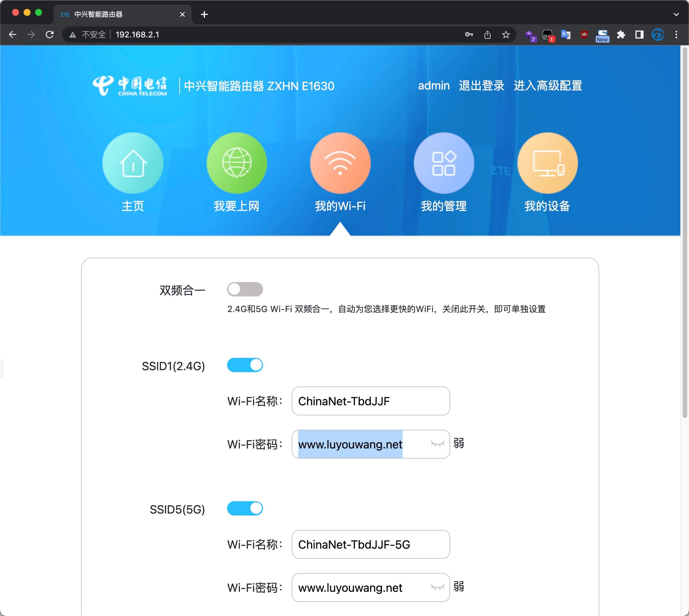Open the blue profile avatar icon
The width and height of the screenshot is (689, 616).
(x=658, y=35)
